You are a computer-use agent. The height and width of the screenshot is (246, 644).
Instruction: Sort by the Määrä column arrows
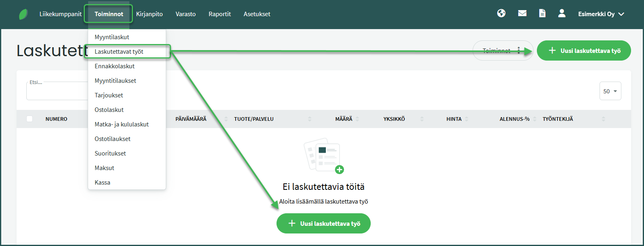click(357, 119)
